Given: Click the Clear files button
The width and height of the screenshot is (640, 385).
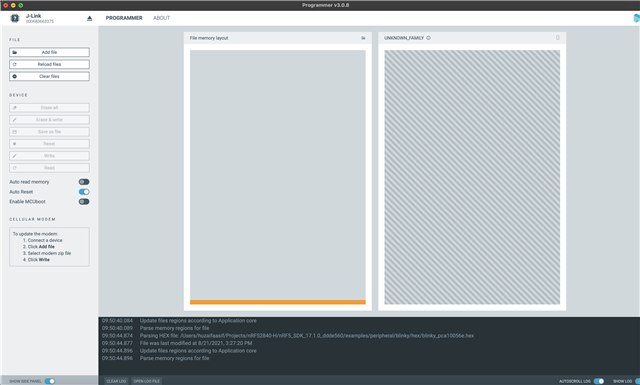Looking at the screenshot, I should (x=49, y=76).
